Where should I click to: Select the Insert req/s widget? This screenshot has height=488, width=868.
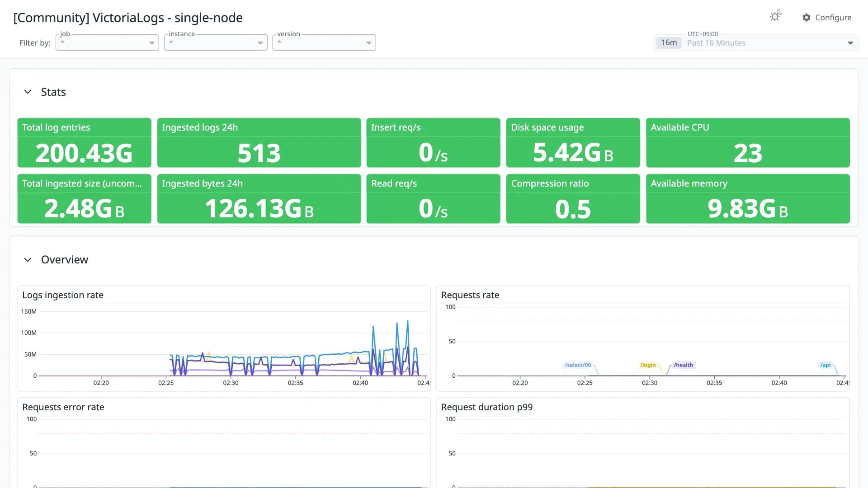click(433, 143)
